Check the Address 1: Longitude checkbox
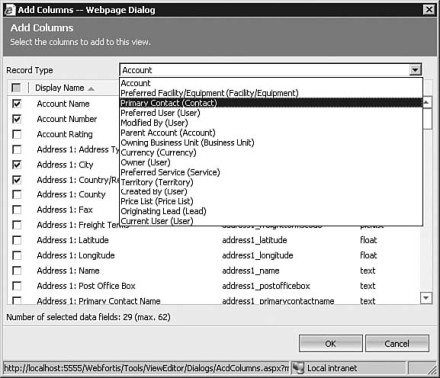Image resolution: width=440 pixels, height=378 pixels. 17,255
